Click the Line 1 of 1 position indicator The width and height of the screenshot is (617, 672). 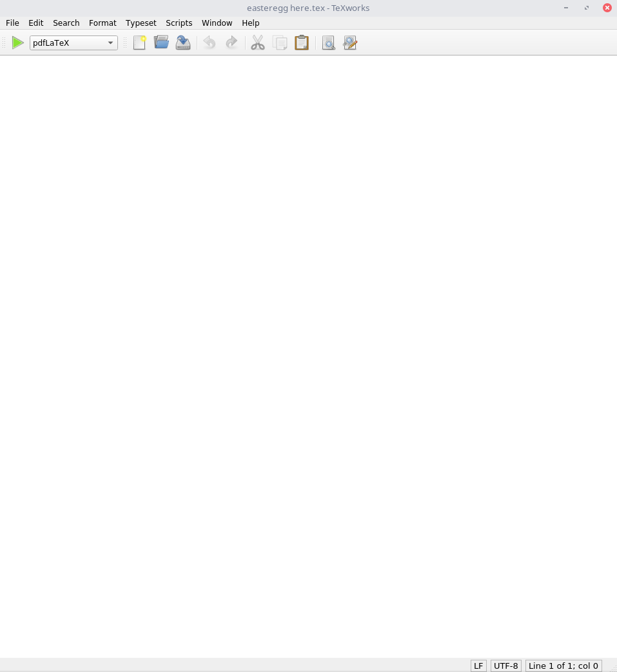click(563, 666)
